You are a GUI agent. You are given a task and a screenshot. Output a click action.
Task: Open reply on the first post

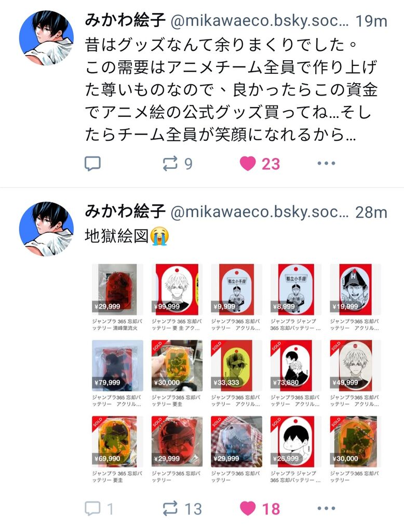pos(92,164)
